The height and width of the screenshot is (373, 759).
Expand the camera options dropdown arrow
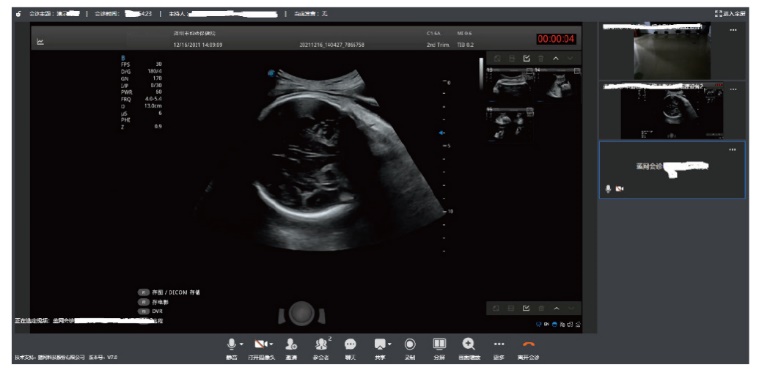point(271,344)
